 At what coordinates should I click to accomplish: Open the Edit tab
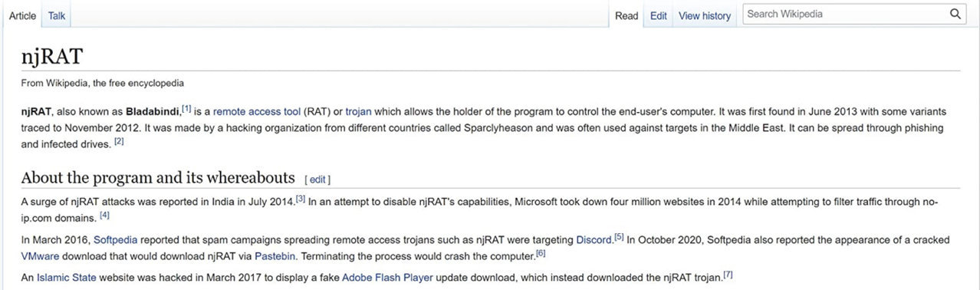659,15
